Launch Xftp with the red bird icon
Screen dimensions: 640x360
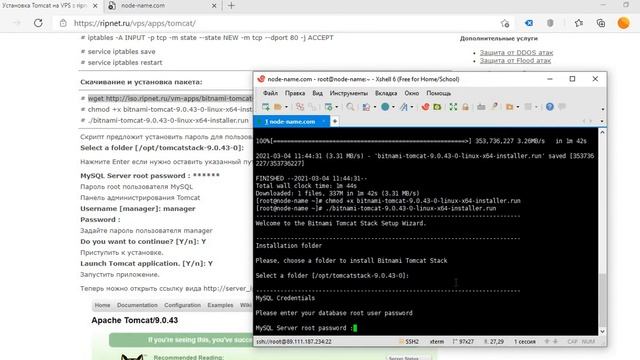click(425, 107)
